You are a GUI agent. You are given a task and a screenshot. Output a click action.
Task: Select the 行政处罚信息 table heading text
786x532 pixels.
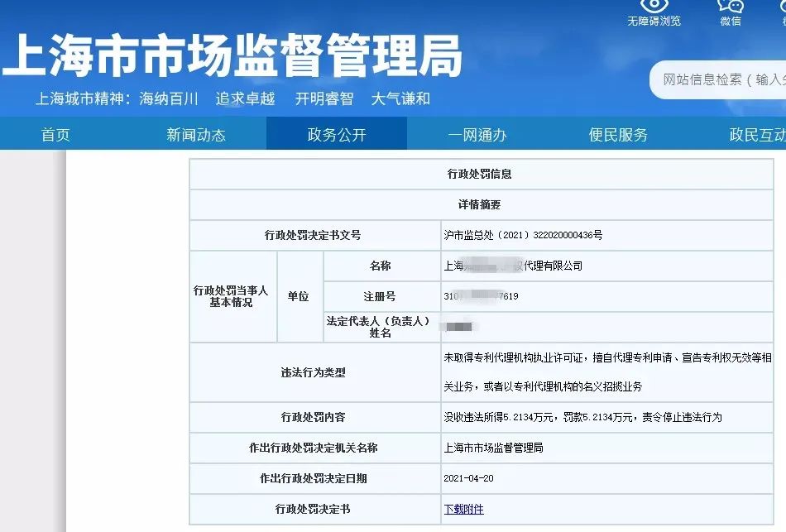point(479,174)
